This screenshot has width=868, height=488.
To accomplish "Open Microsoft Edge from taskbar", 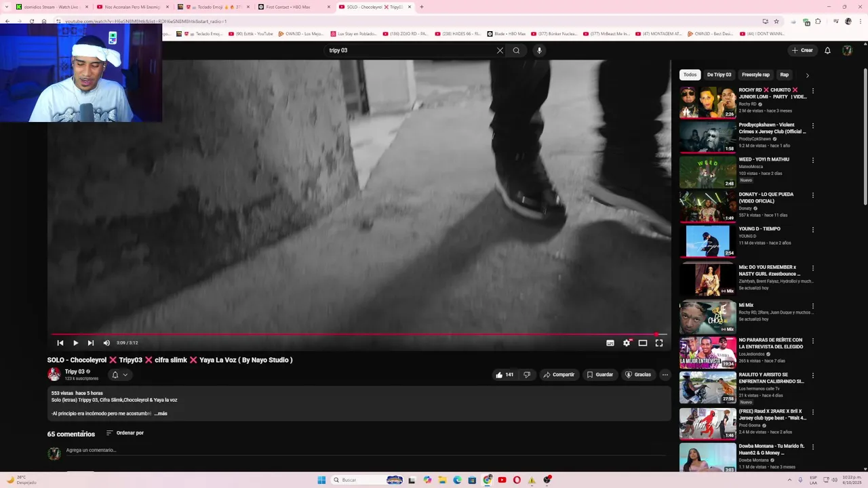I will pyautogui.click(x=457, y=480).
